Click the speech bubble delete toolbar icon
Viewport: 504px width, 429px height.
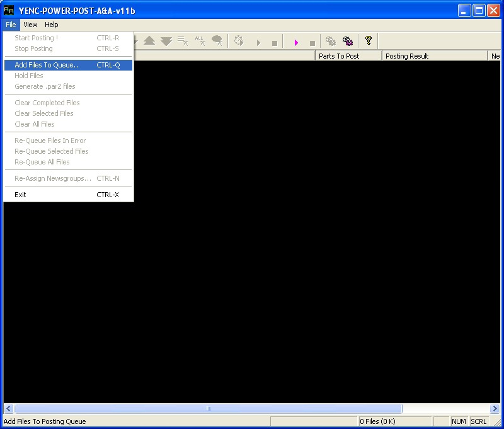coord(217,41)
